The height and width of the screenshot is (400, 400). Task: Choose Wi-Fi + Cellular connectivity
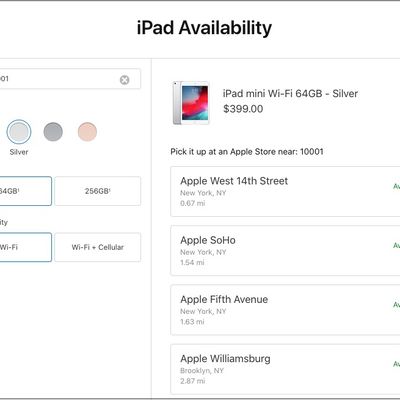[97, 247]
